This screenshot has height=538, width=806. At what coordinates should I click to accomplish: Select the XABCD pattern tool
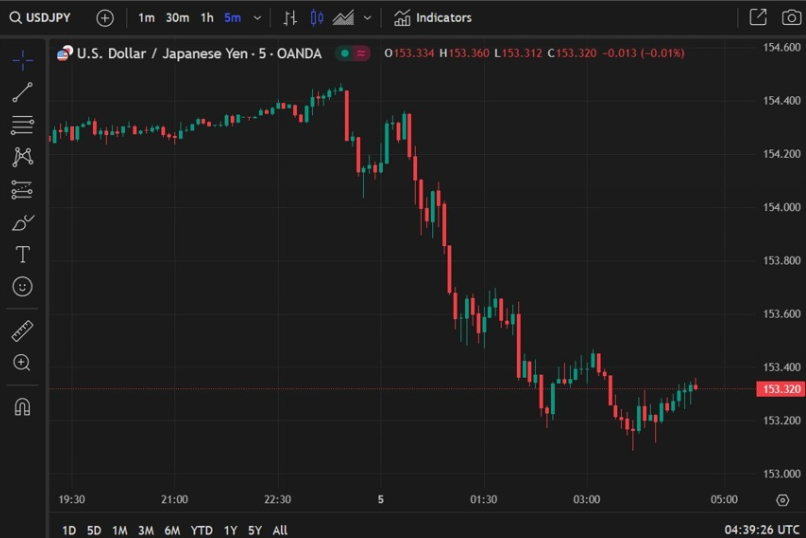(x=23, y=157)
